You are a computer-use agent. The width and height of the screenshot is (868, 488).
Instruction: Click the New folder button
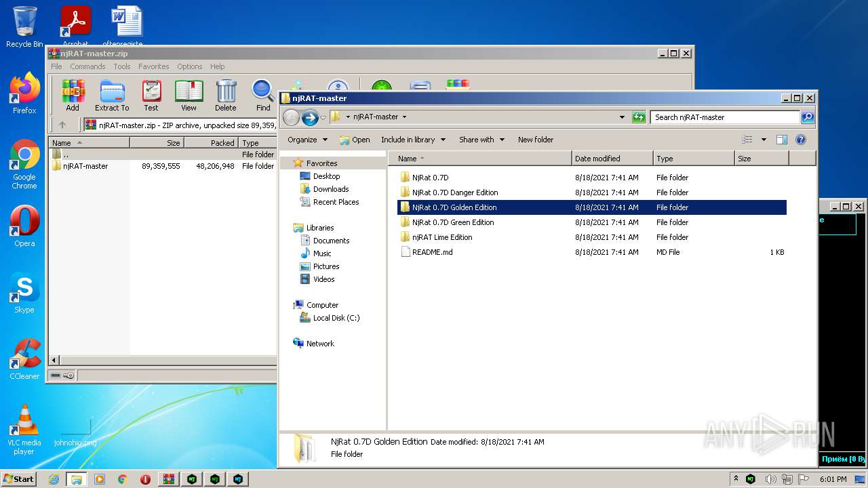tap(536, 140)
